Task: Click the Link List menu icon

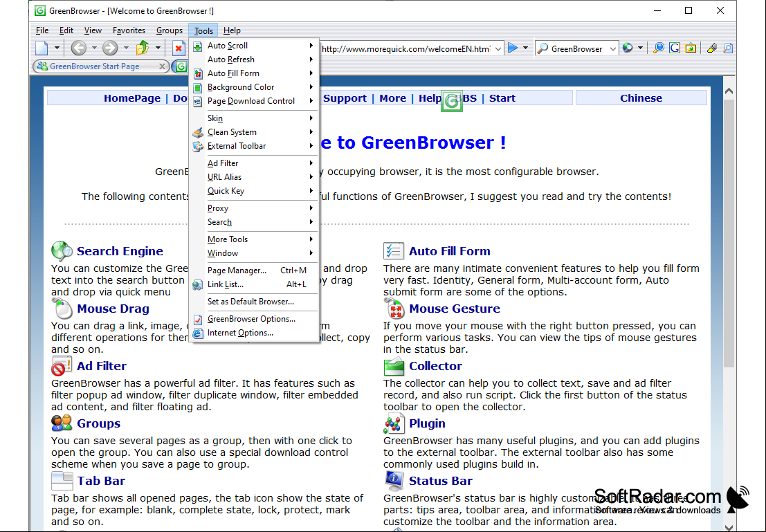Action: (x=197, y=284)
